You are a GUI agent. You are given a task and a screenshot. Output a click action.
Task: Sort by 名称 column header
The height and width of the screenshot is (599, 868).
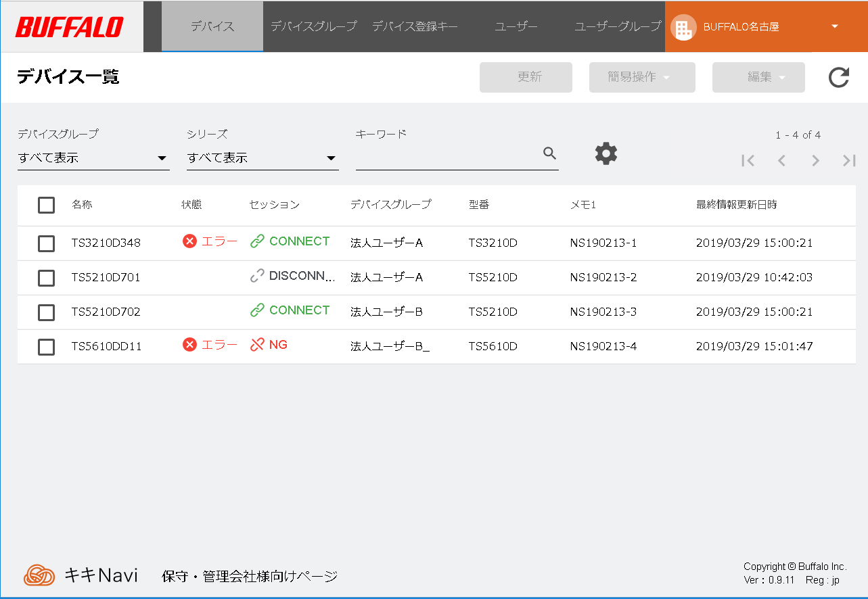(82, 204)
